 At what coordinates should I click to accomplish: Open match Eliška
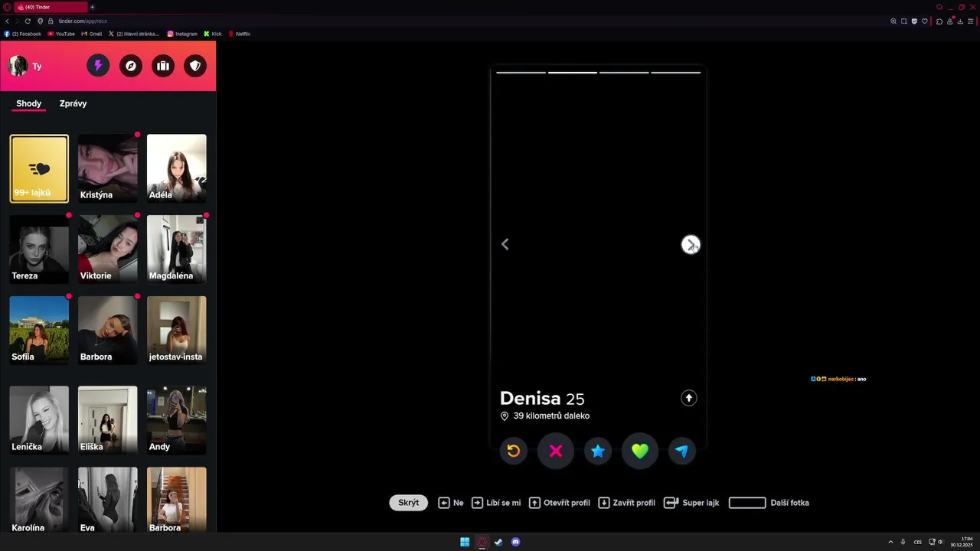pos(108,420)
